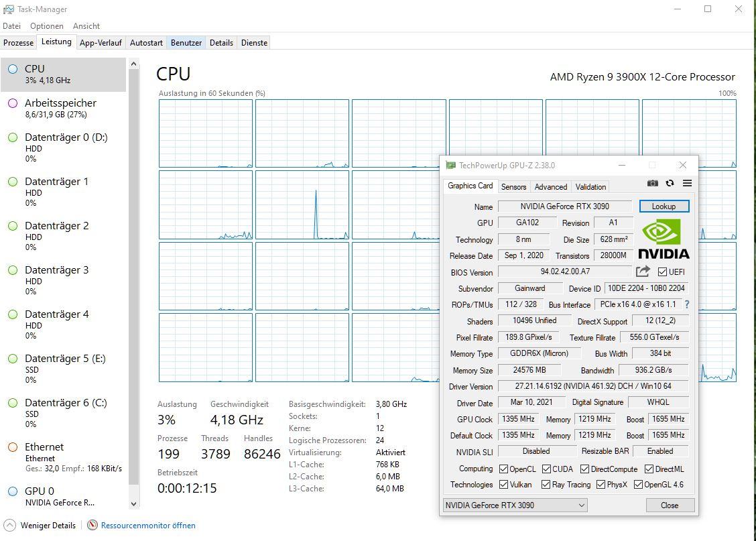Switch to the Benutzer tab
This screenshot has height=541, width=756.
[186, 43]
